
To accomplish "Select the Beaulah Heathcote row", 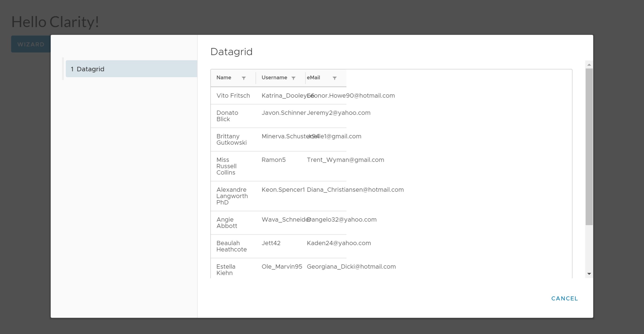I will coord(231,246).
